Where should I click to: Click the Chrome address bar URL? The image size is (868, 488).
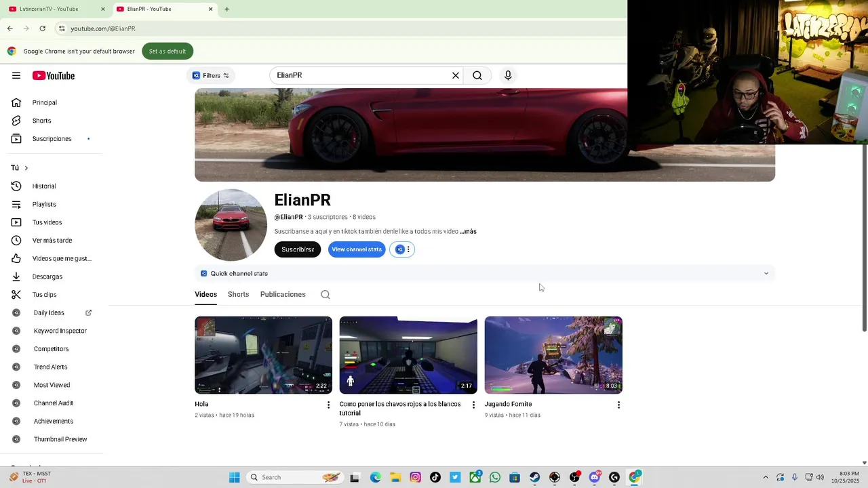coord(103,28)
